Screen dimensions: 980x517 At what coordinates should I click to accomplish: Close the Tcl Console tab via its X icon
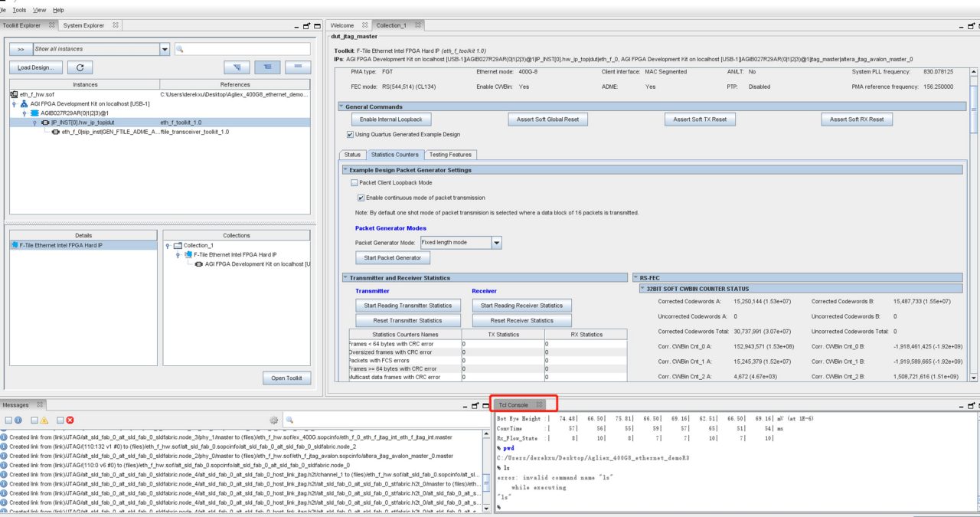point(539,404)
